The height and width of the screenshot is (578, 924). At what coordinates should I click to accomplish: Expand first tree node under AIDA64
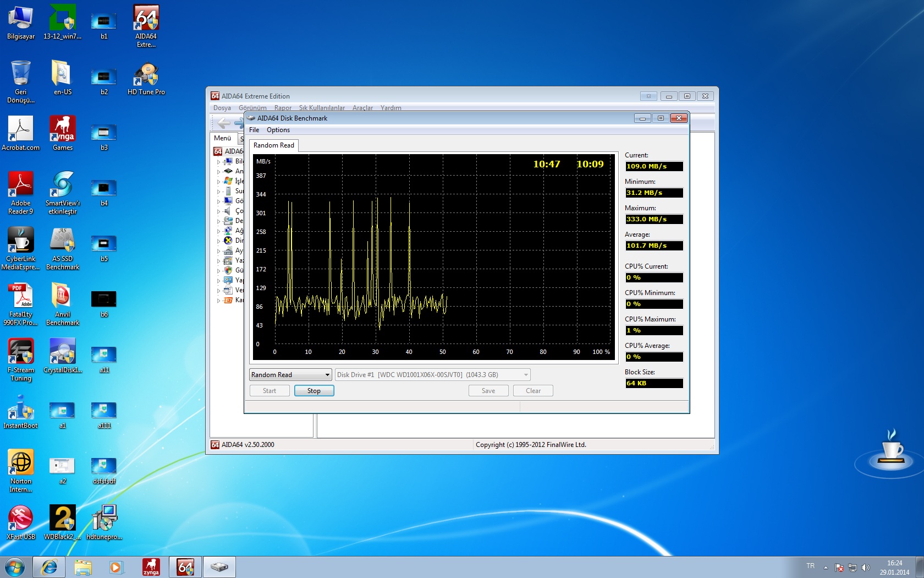click(218, 162)
